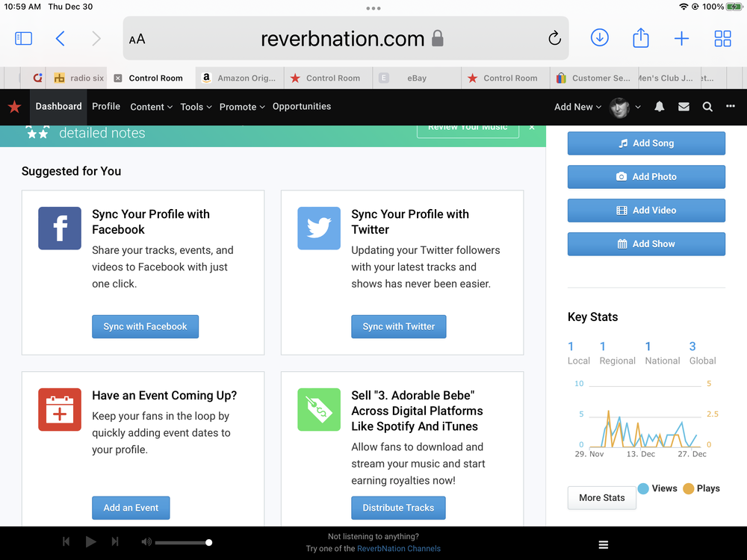Expand the Content dropdown menu

(151, 107)
